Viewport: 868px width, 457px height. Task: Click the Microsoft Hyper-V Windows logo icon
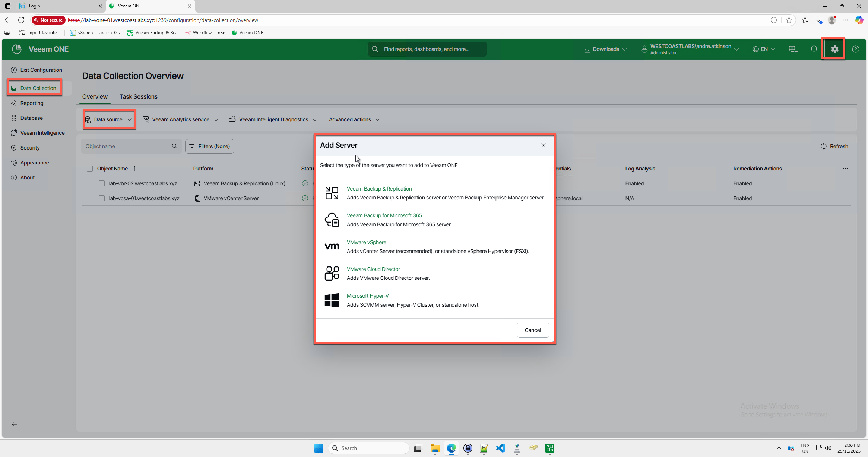[x=332, y=300]
